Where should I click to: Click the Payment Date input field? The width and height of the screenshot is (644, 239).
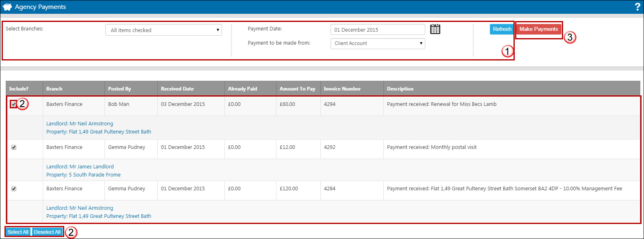378,30
